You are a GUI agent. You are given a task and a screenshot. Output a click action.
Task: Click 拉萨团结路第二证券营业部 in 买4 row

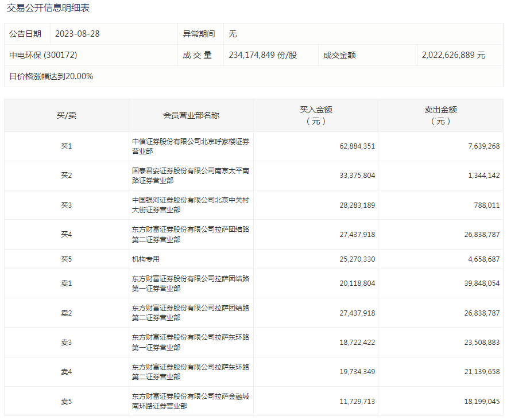(191, 234)
